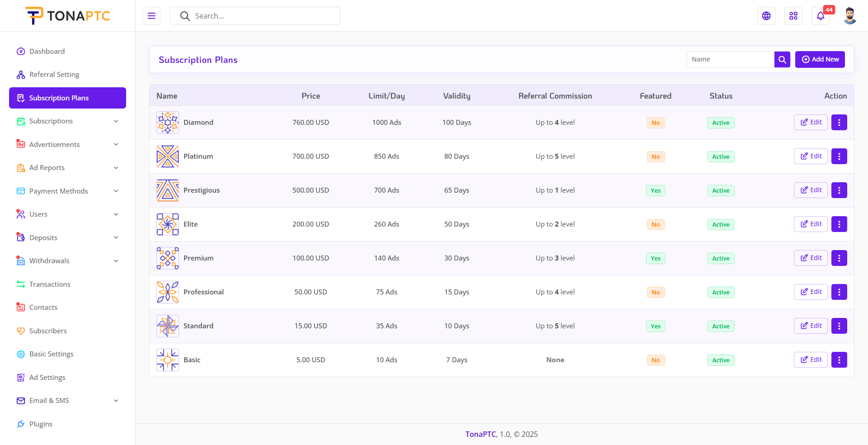
Task: Edit the Platinum plan
Action: 811,156
